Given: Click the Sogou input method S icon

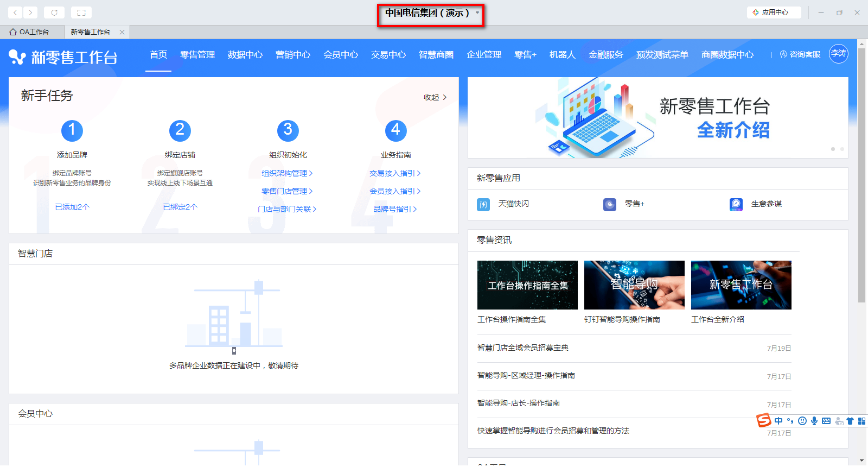Looking at the screenshot, I should (x=764, y=420).
